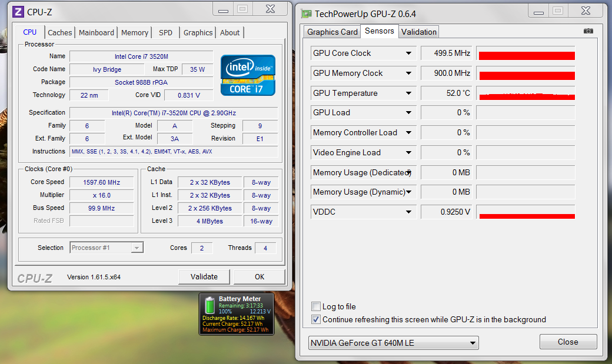This screenshot has width=612, height=364.
Task: Click the Multiplier value x 16.0
Action: (101, 195)
